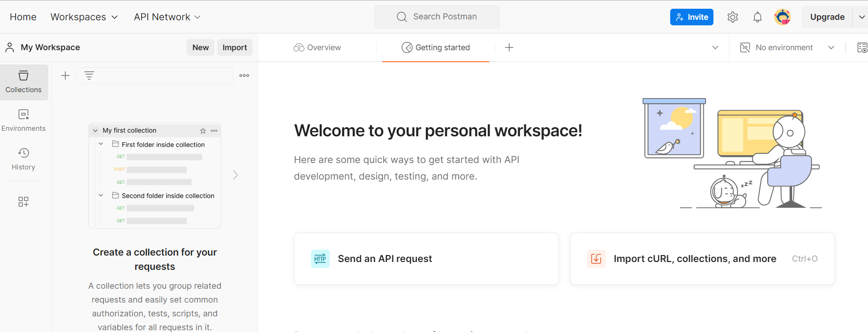868x332 pixels.
Task: Click the user avatar icon
Action: [x=782, y=17]
